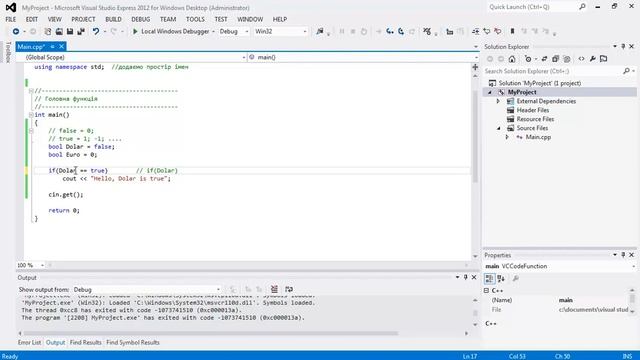
Task: Switch to the Find Symbol Results tab
Action: pyautogui.click(x=133, y=342)
